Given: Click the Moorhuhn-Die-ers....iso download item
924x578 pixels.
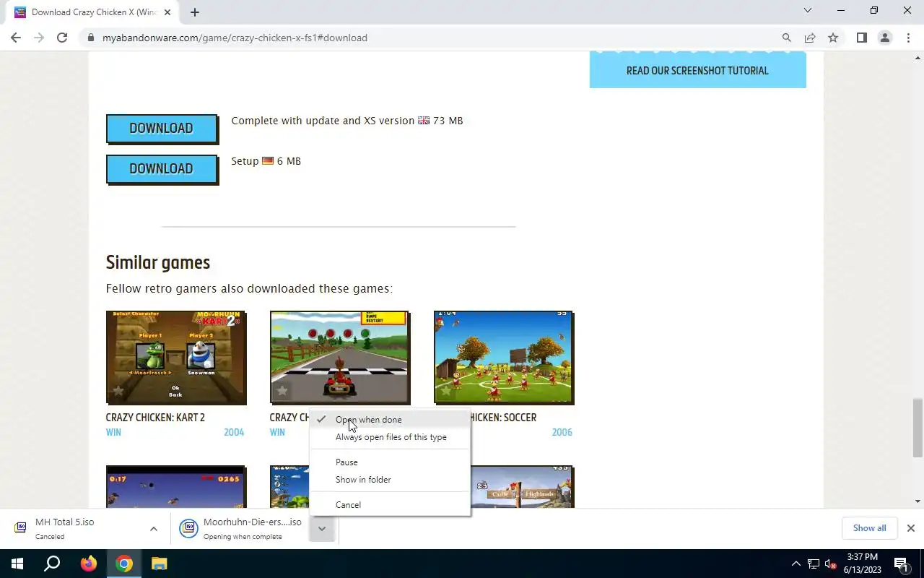Looking at the screenshot, I should (243, 529).
